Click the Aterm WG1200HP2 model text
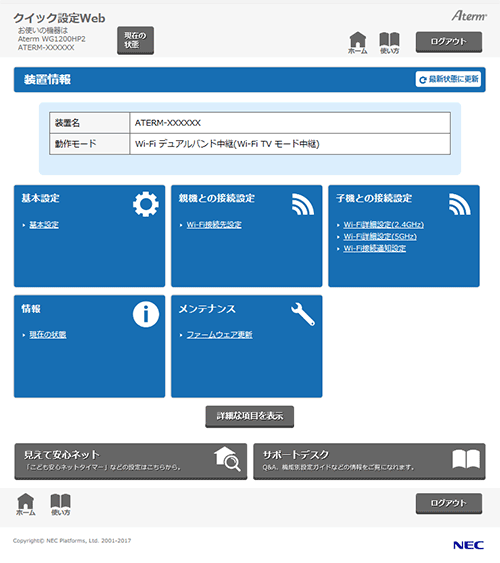The height and width of the screenshot is (563, 500). click(52, 39)
